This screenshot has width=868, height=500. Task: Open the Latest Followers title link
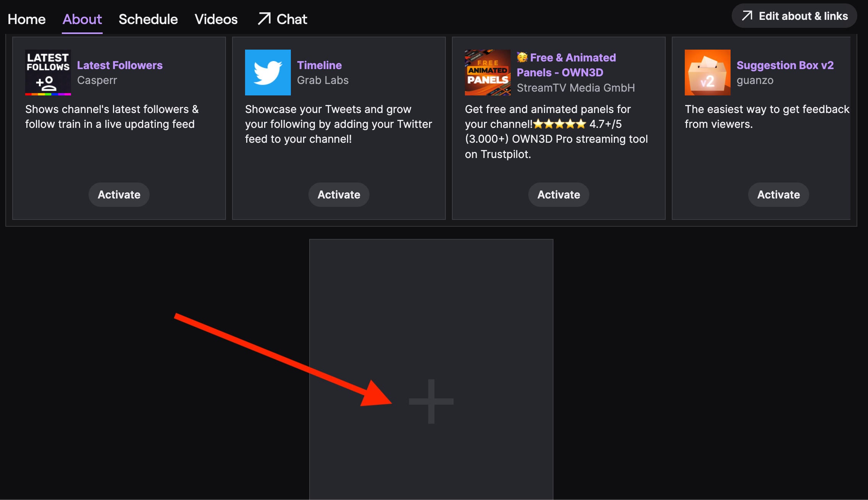click(120, 65)
